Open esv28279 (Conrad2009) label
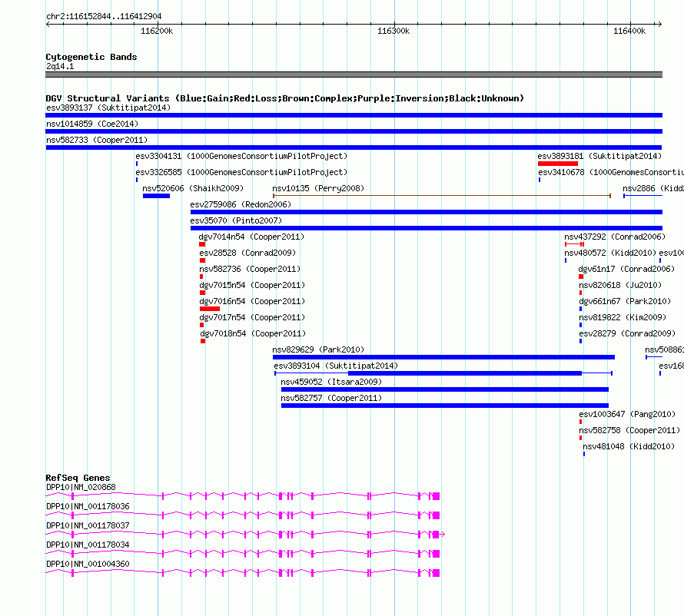Viewport: 684px width, 616px height. click(x=627, y=333)
